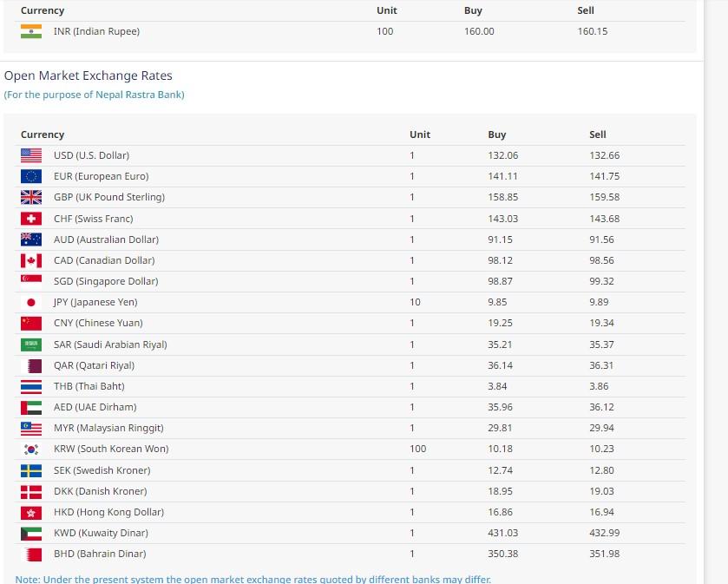This screenshot has width=728, height=584.
Task: Click the Japanese flag icon beside JPY
Action: [31, 302]
